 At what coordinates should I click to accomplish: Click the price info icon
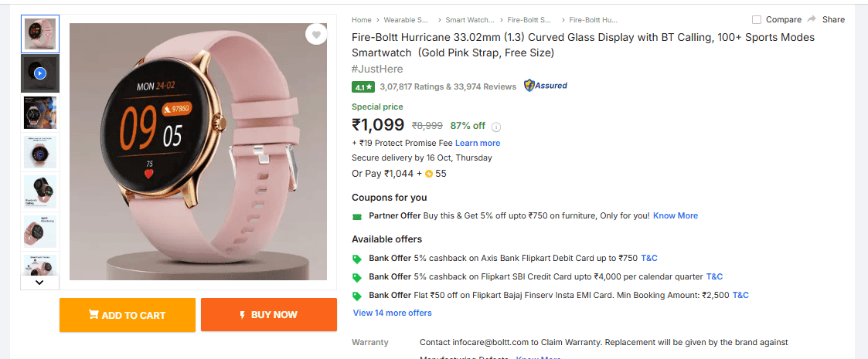click(496, 127)
